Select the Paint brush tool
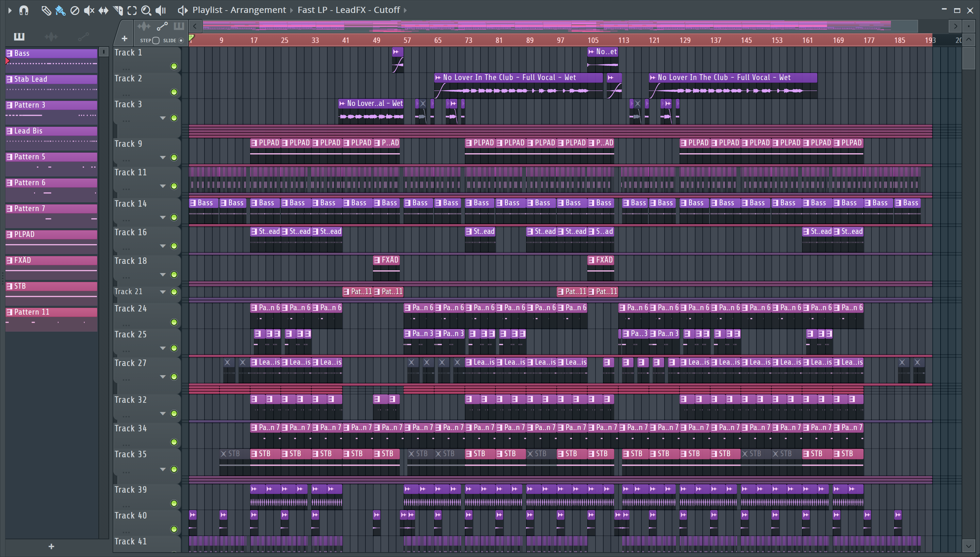Image resolution: width=980 pixels, height=557 pixels. point(60,10)
